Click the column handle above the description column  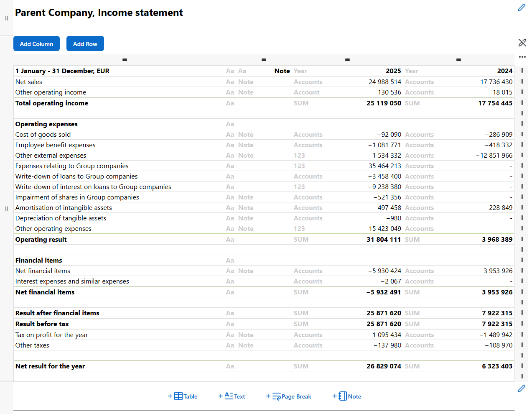pos(125,59)
